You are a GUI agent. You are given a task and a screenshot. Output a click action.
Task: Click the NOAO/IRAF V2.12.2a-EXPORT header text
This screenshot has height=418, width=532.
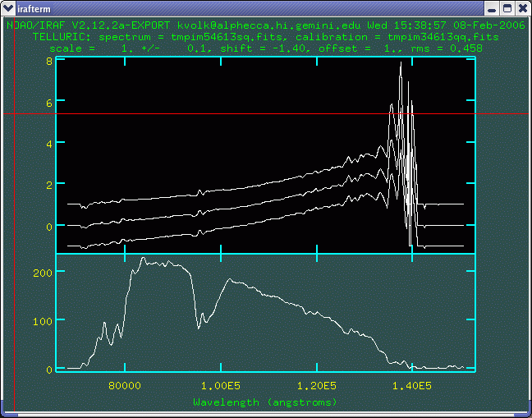click(88, 25)
